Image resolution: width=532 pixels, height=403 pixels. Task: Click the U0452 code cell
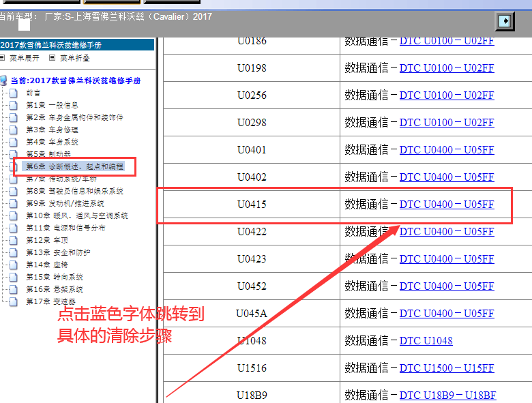[252, 286]
